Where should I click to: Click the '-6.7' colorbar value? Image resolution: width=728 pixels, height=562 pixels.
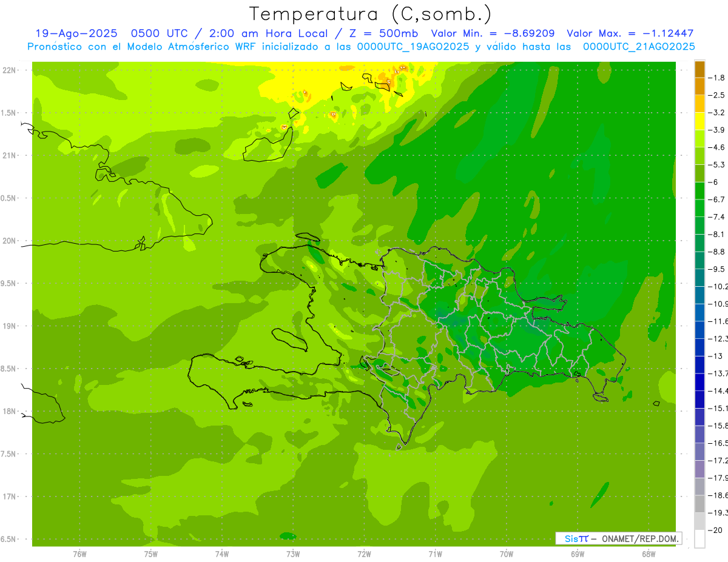pyautogui.click(x=716, y=199)
